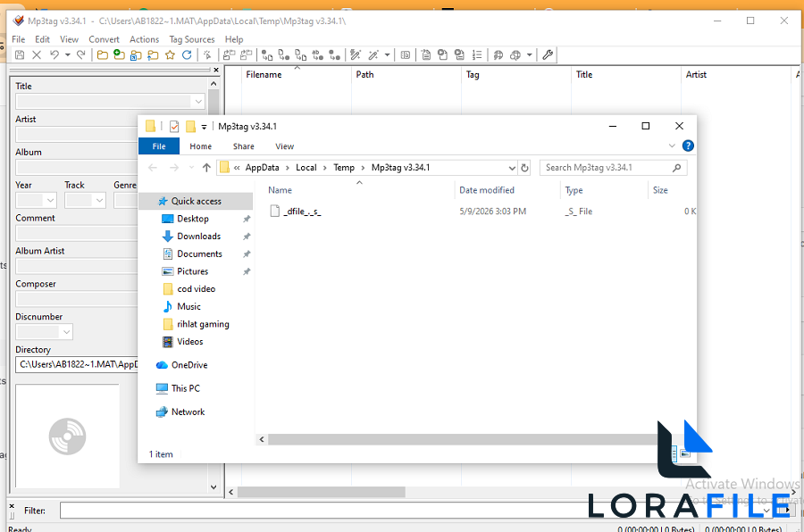Click the Remove tag X icon
The image size is (804, 532).
pyautogui.click(x=37, y=54)
